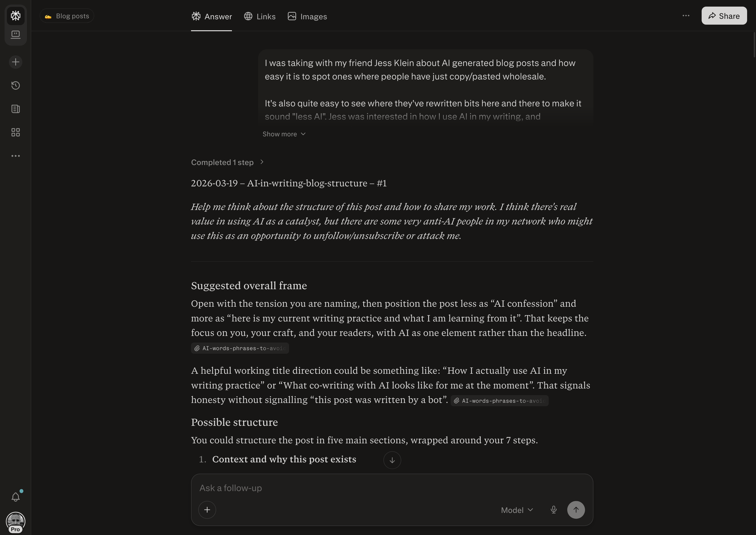Screen dimensions: 756x535
Task: Click the notifications bell
Action: [15, 496]
